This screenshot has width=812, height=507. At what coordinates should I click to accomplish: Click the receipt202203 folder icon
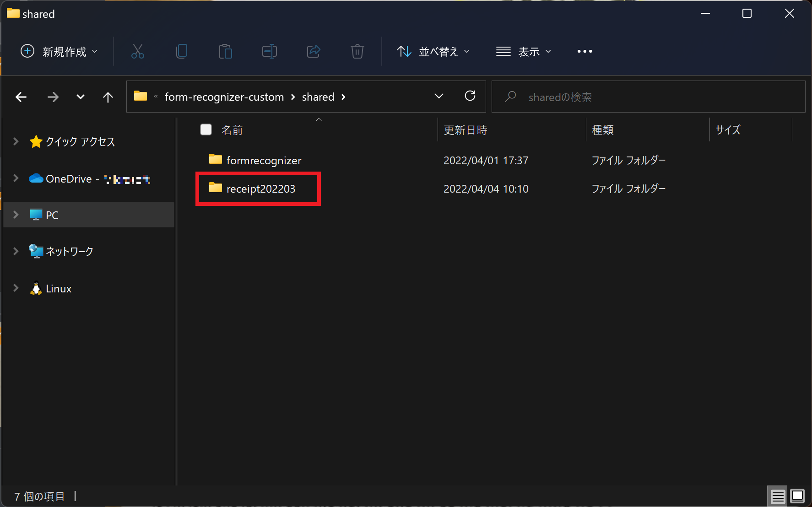click(x=216, y=188)
